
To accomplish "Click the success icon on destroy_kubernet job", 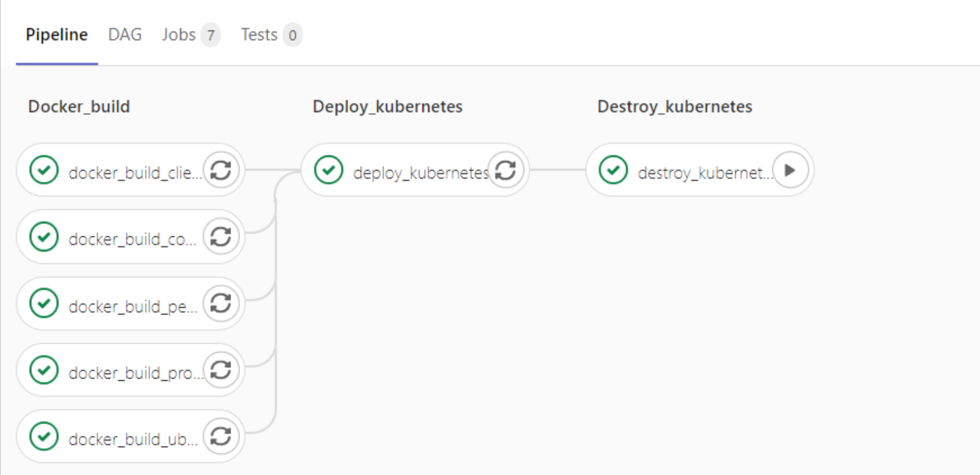I will (x=612, y=170).
